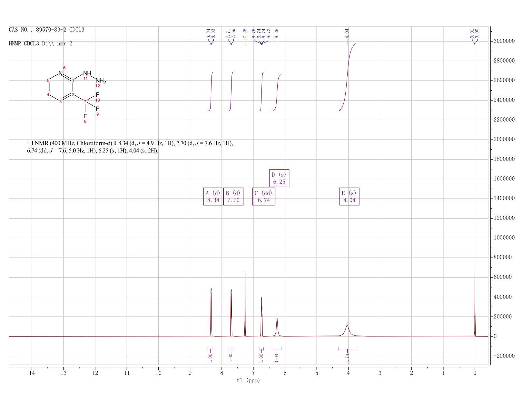532x411 pixels.
Task: Select the 8.34 peak label at top
Action: [208, 33]
